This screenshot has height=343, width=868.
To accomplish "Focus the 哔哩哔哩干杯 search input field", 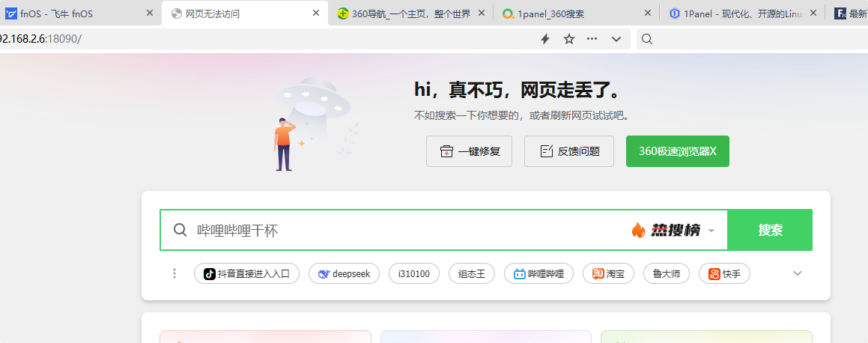I will tap(404, 231).
